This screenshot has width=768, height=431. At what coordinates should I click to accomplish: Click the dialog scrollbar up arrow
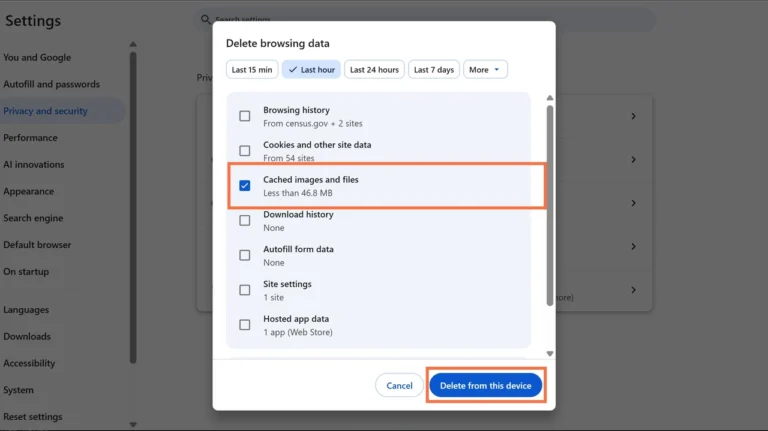tap(550, 98)
